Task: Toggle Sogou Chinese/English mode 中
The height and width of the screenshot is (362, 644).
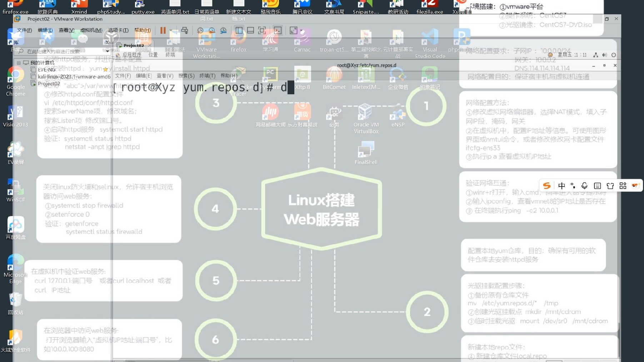Action: [x=561, y=186]
